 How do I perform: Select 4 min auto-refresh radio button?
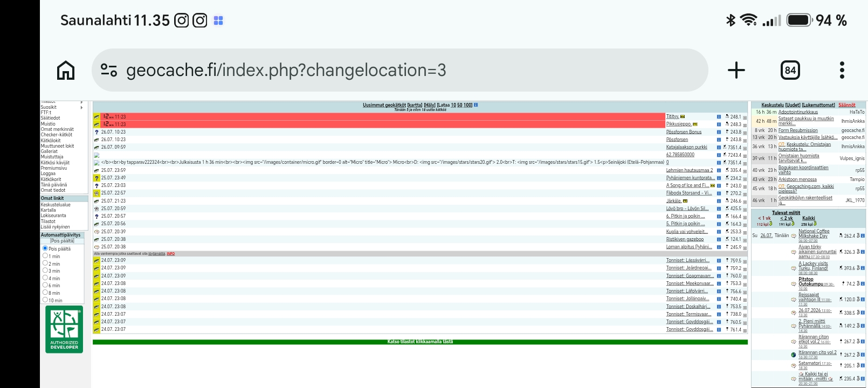(x=45, y=278)
